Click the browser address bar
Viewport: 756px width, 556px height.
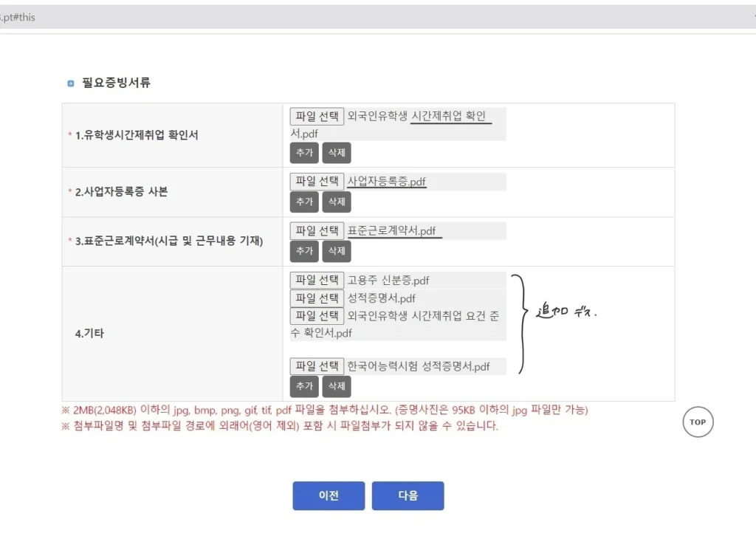tap(369, 17)
